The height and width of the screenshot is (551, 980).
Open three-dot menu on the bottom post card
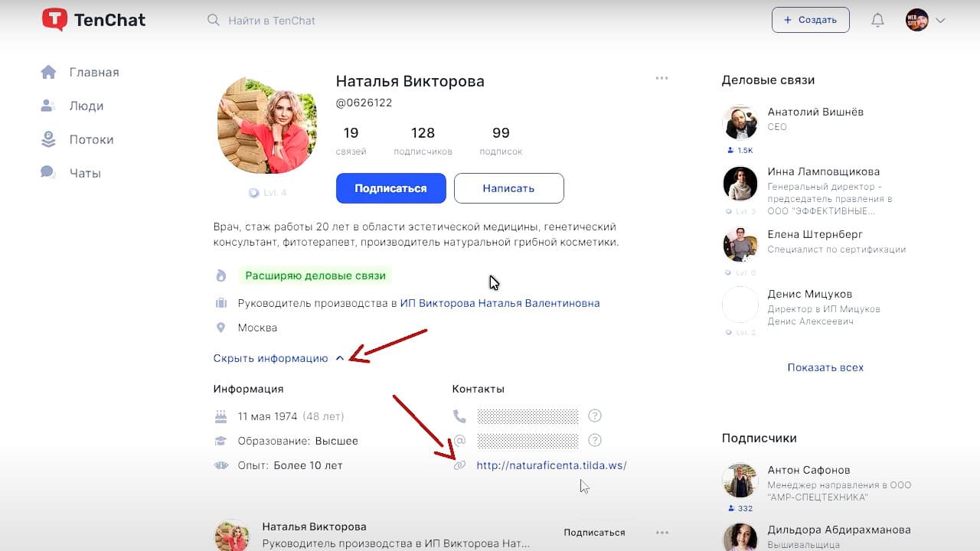pos(662,533)
